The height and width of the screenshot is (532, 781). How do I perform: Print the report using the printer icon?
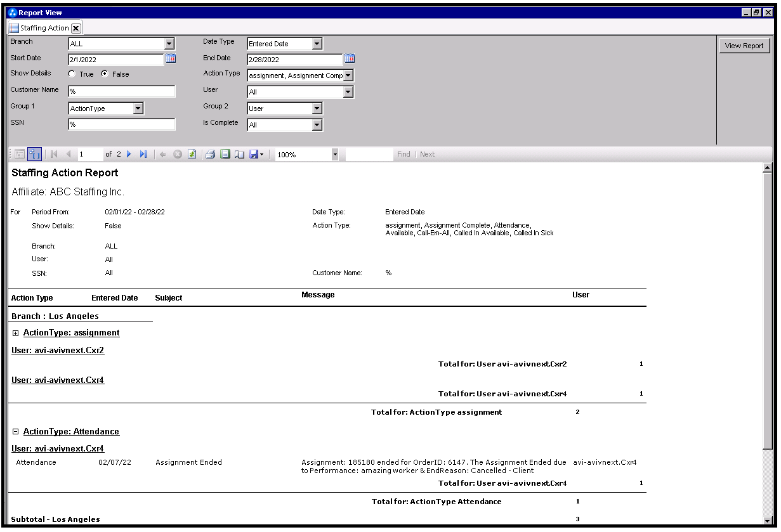point(211,154)
